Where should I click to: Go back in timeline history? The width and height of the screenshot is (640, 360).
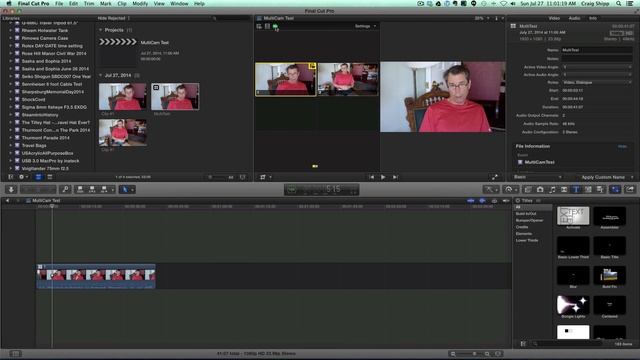[7, 201]
